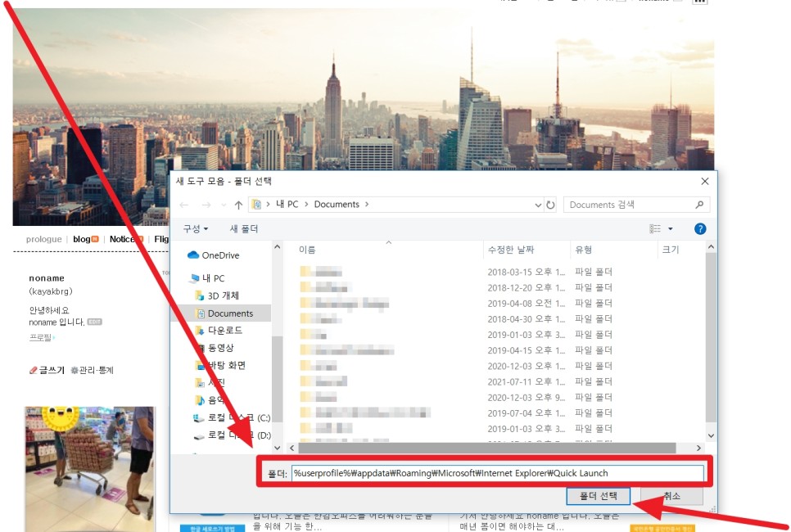Select folder row dated 2021-07-11

point(455,381)
